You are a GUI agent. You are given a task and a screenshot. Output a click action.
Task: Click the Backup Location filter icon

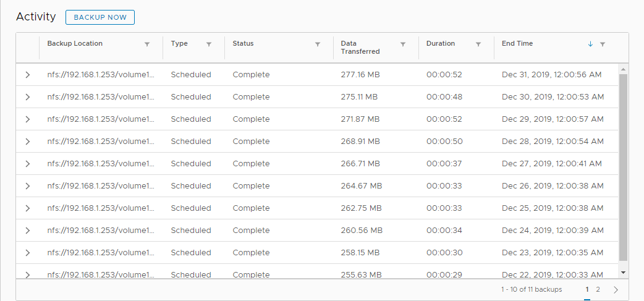click(147, 45)
